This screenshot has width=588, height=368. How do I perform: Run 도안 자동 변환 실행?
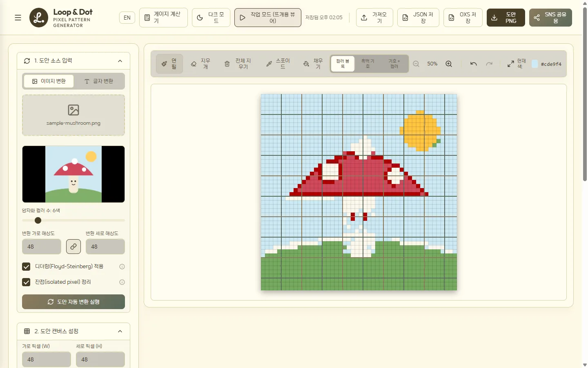pos(73,302)
